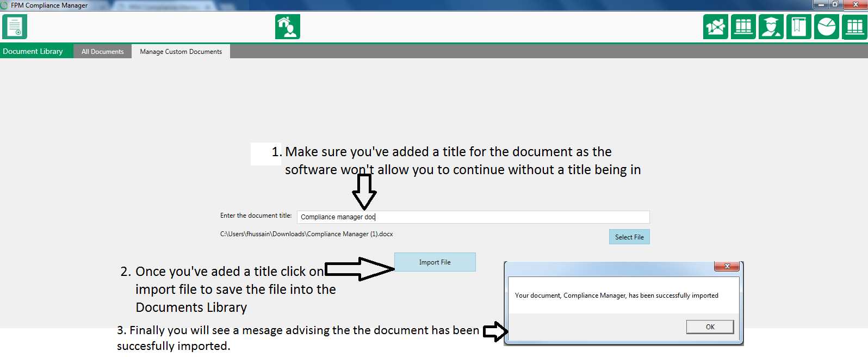Select the Manage Custom Documents tab
The height and width of the screenshot is (357, 868).
tap(181, 52)
